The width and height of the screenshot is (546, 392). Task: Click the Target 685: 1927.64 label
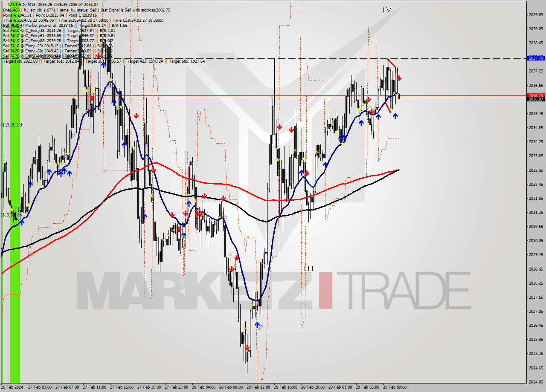pos(187,61)
